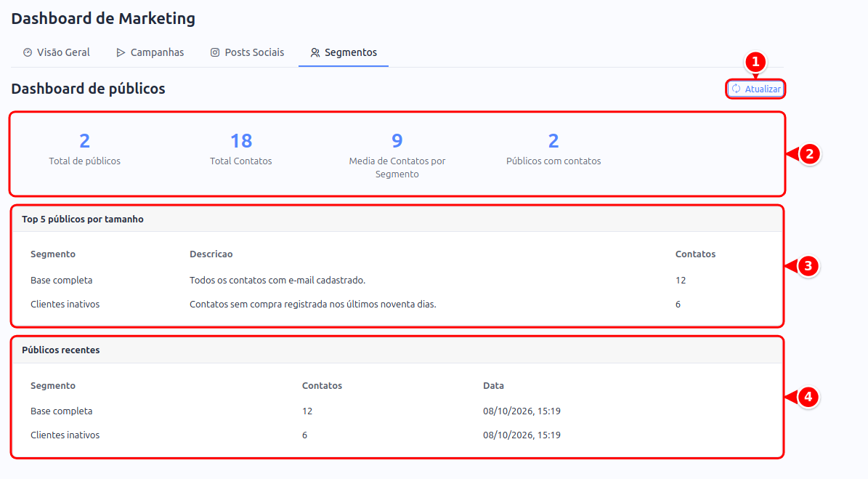Image resolution: width=868 pixels, height=479 pixels.
Task: Click Clientes inativos date 08/10/2026, 15:19
Action: tap(522, 435)
